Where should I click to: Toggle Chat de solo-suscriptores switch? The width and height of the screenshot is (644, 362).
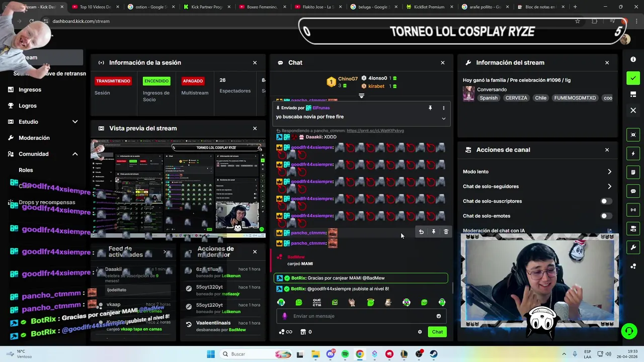[x=606, y=201]
